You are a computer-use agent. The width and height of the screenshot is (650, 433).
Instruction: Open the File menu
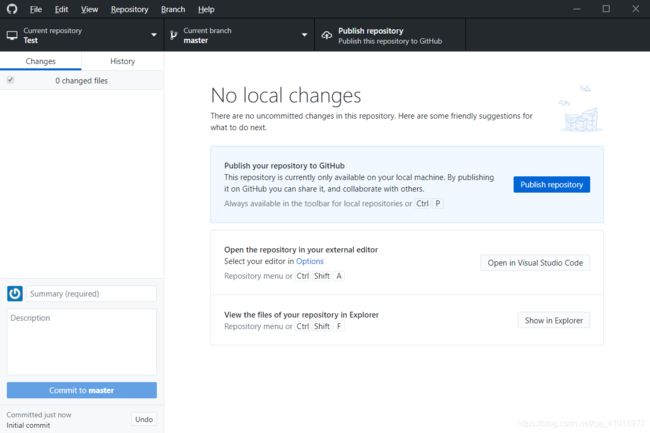[x=36, y=9]
